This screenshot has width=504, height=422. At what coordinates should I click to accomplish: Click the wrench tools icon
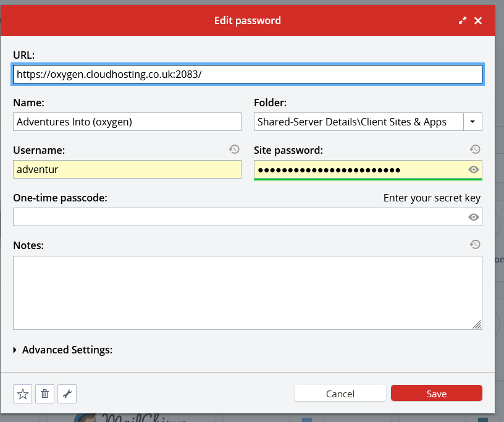pos(67,394)
